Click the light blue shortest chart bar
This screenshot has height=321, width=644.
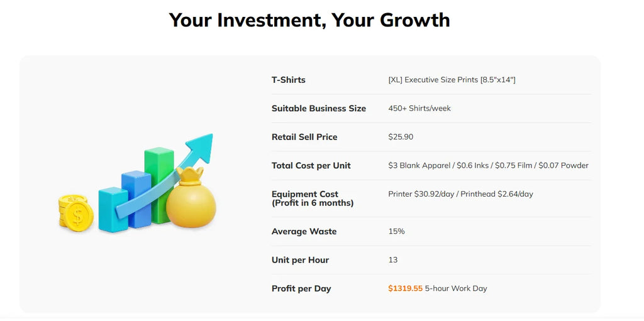pos(113,209)
